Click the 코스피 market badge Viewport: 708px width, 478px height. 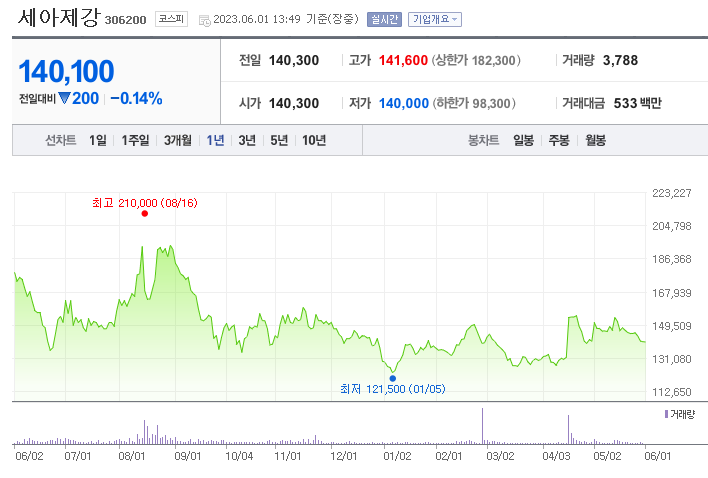(x=171, y=19)
